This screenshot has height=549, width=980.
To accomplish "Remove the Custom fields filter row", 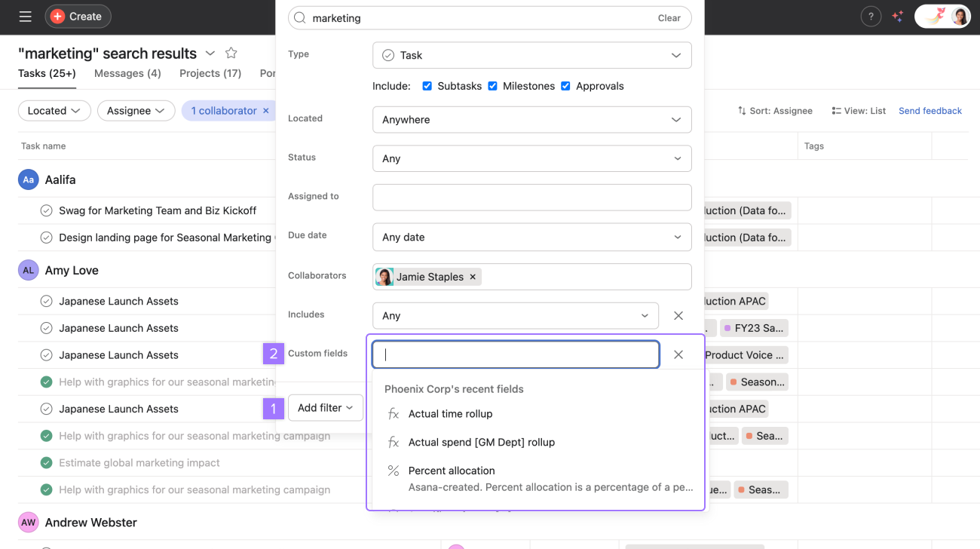I will [x=678, y=354].
